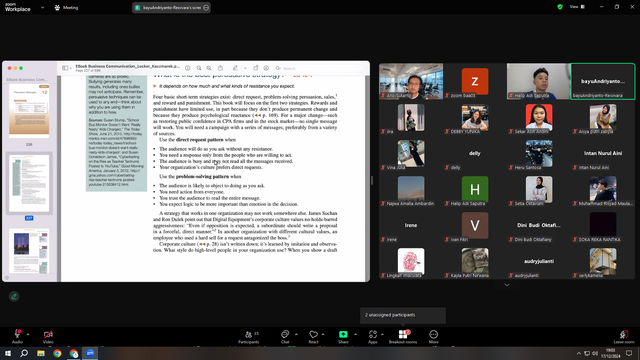Select the zoom baa03 participant tile

[475, 81]
